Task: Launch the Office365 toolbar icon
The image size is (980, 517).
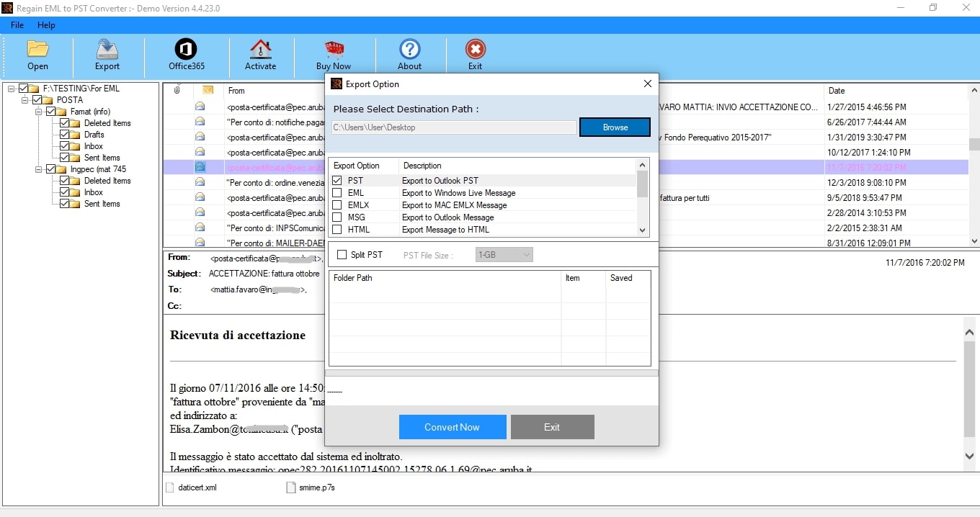Action: point(186,49)
